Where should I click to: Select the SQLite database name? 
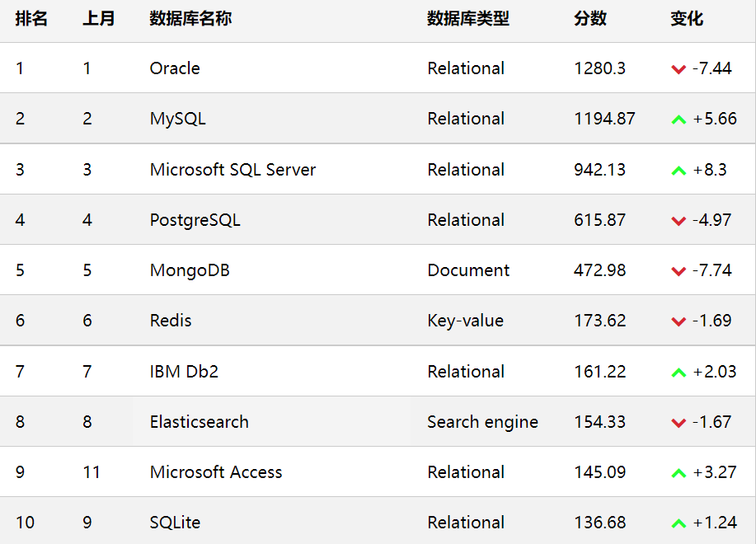(x=175, y=523)
